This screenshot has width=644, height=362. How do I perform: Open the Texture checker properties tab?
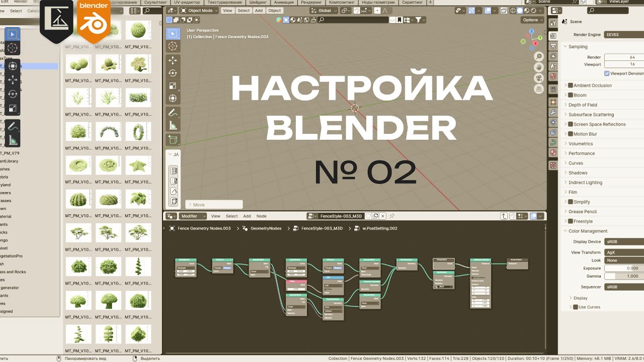(x=553, y=165)
